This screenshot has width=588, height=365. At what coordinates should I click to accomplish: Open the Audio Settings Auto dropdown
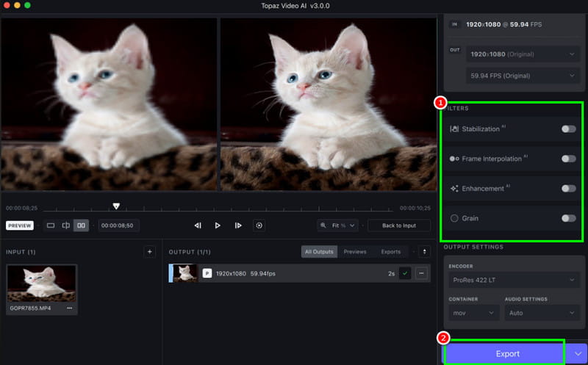tap(542, 313)
